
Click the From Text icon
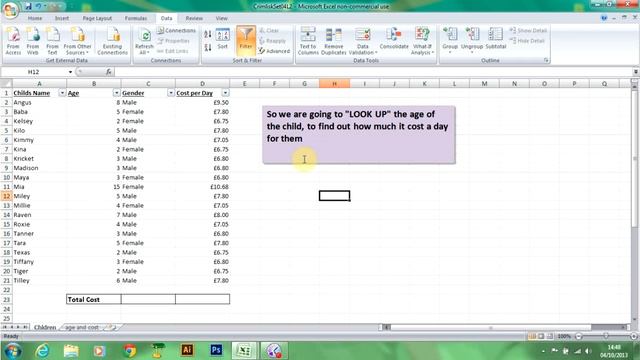pos(52,40)
